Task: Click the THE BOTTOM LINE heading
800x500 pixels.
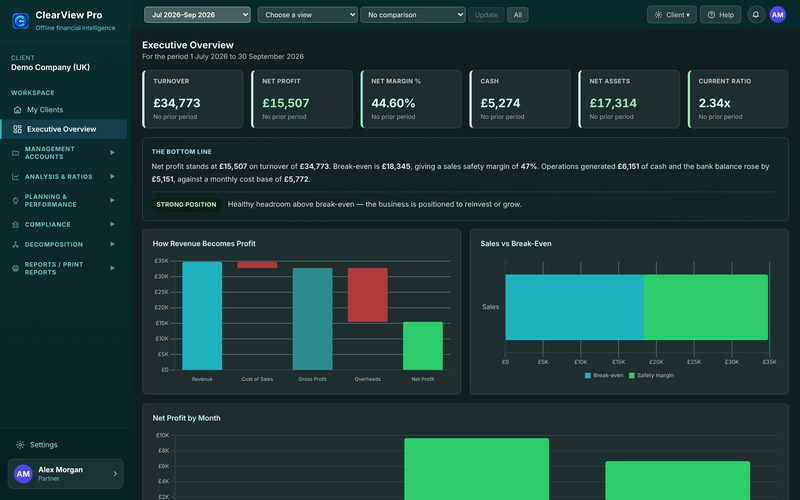Action: click(x=181, y=152)
